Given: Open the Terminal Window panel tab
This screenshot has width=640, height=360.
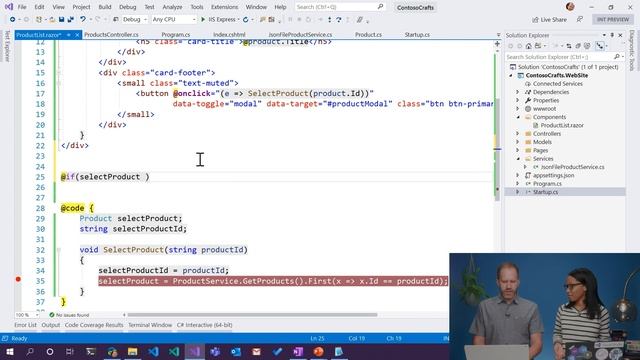Looking at the screenshot, I should click(x=150, y=325).
